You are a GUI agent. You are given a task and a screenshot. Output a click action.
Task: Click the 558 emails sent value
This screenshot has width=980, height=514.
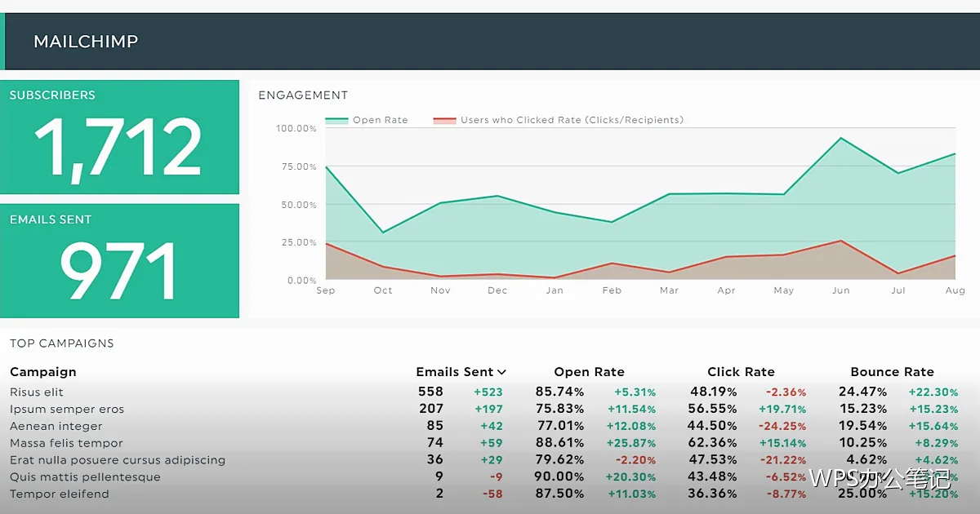pyautogui.click(x=430, y=392)
